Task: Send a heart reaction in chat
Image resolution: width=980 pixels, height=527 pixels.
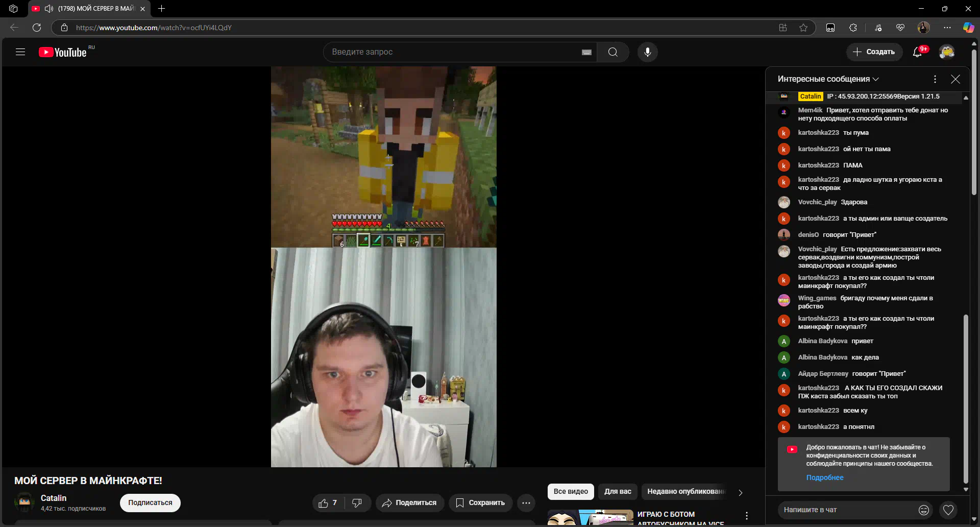Action: point(948,510)
